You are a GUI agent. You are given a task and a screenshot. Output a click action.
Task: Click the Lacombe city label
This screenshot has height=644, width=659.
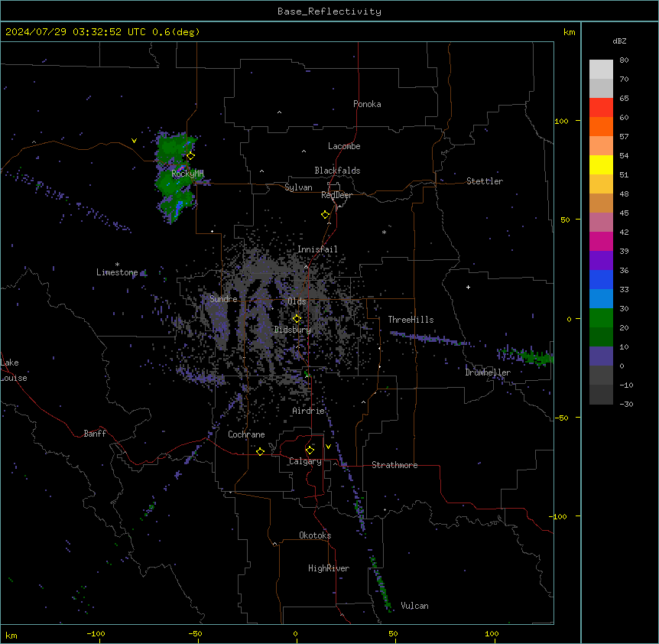344,146
